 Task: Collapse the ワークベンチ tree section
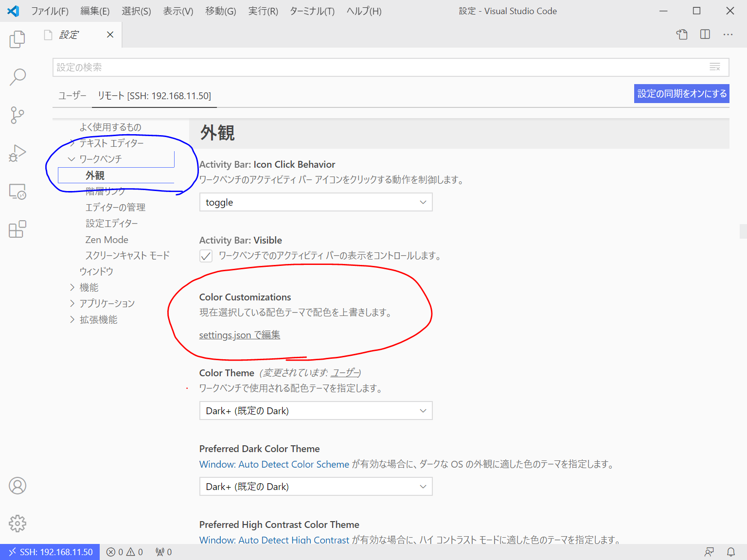tap(72, 159)
